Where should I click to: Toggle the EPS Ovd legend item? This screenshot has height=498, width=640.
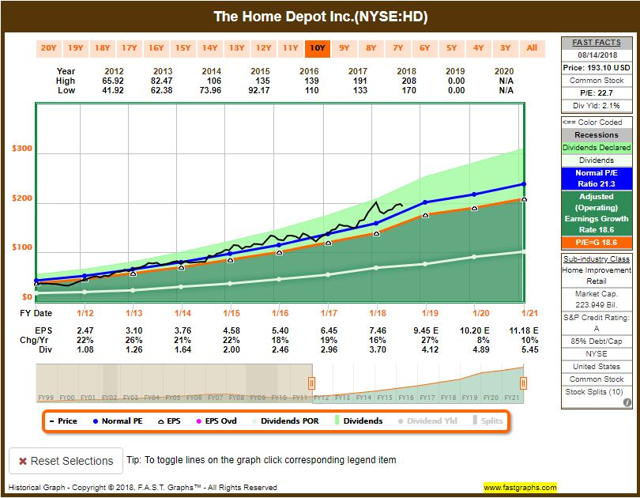[216, 421]
